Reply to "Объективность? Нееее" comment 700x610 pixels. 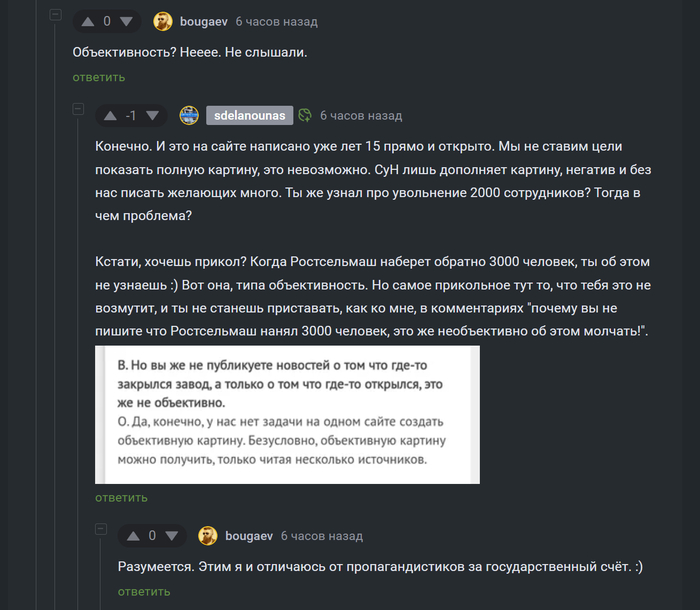(99, 77)
